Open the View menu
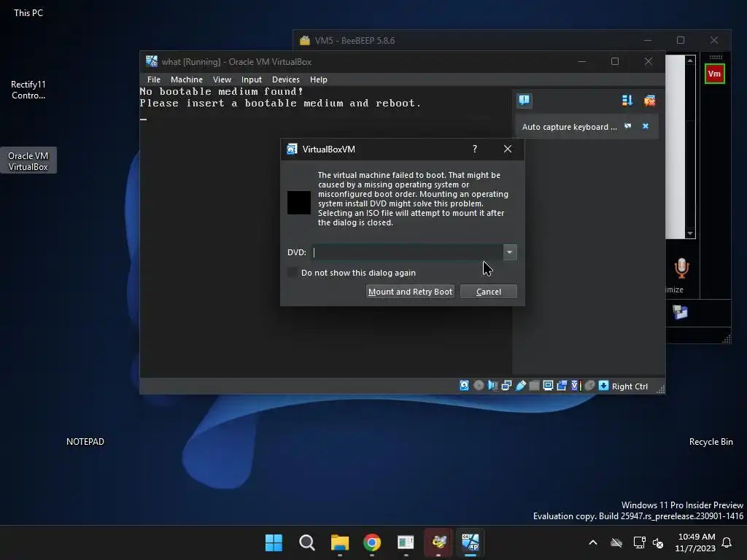The width and height of the screenshot is (747, 560). pyautogui.click(x=222, y=79)
